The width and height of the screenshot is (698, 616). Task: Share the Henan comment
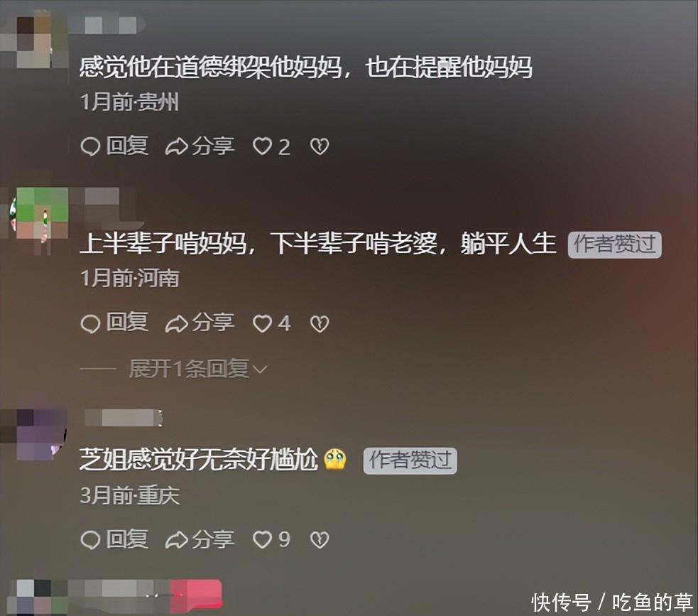(200, 323)
